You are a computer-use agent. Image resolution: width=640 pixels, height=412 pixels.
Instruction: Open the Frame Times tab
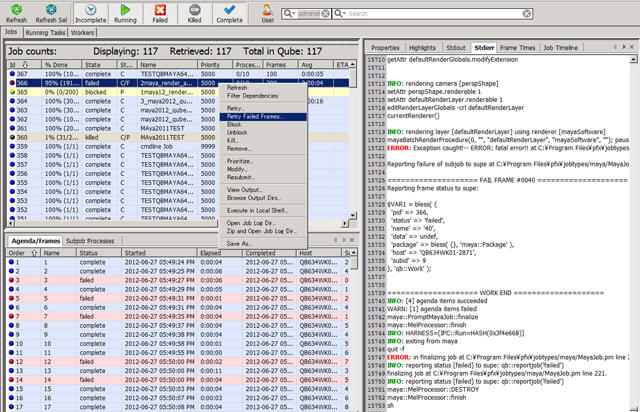pos(517,48)
